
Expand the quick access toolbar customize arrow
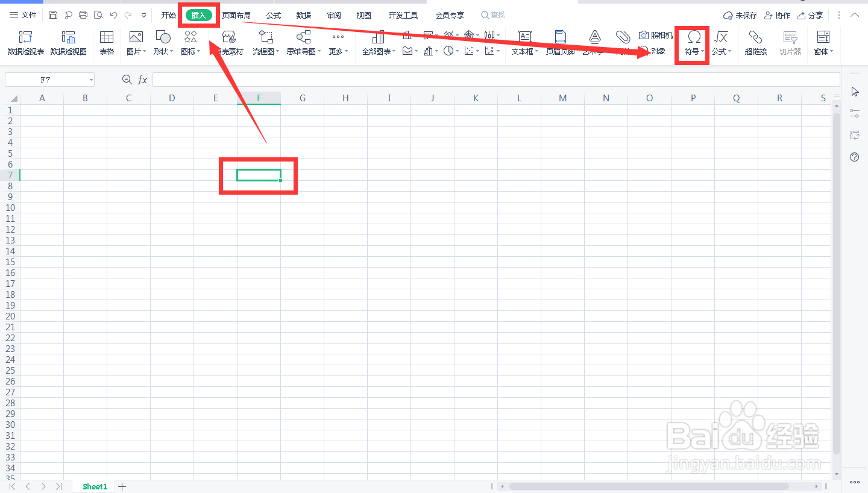point(143,15)
